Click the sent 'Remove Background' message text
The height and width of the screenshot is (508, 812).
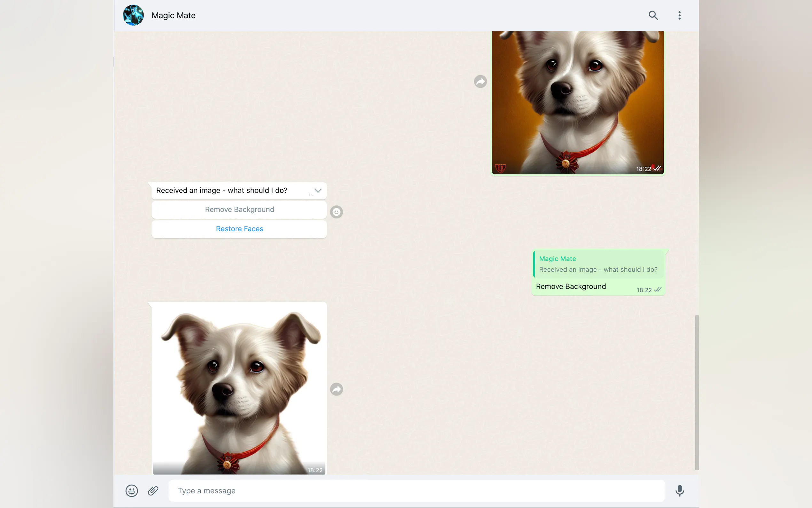[571, 287]
